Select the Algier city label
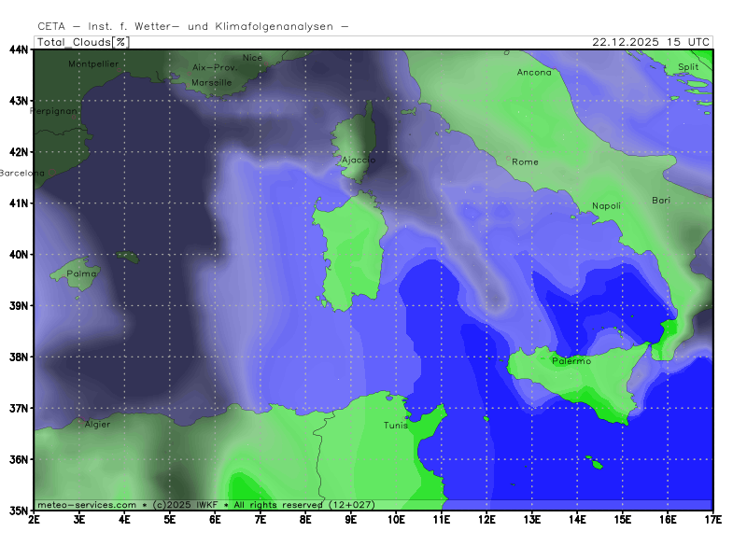The width and height of the screenshot is (747, 560). [x=97, y=425]
